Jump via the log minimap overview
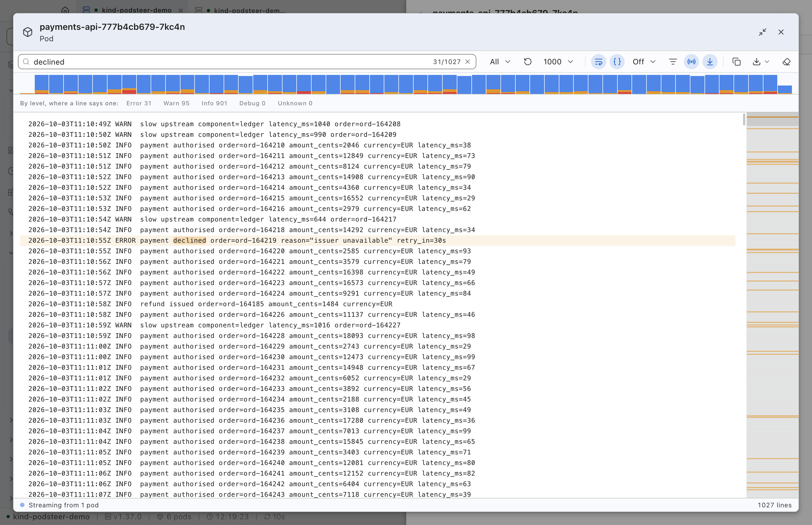 pyautogui.click(x=772, y=305)
